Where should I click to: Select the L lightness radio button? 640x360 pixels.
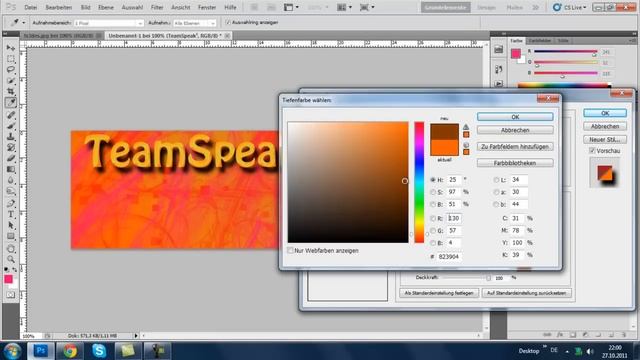[x=496, y=180]
